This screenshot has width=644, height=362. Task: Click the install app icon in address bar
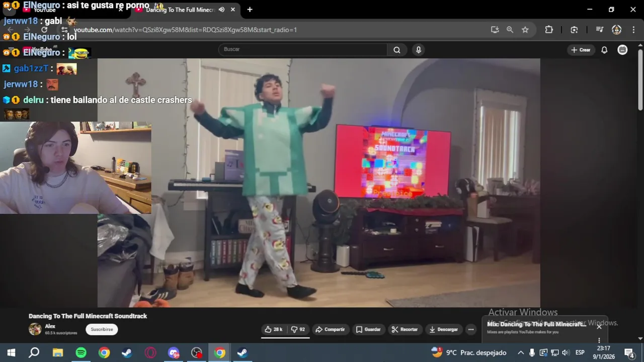coord(495,30)
